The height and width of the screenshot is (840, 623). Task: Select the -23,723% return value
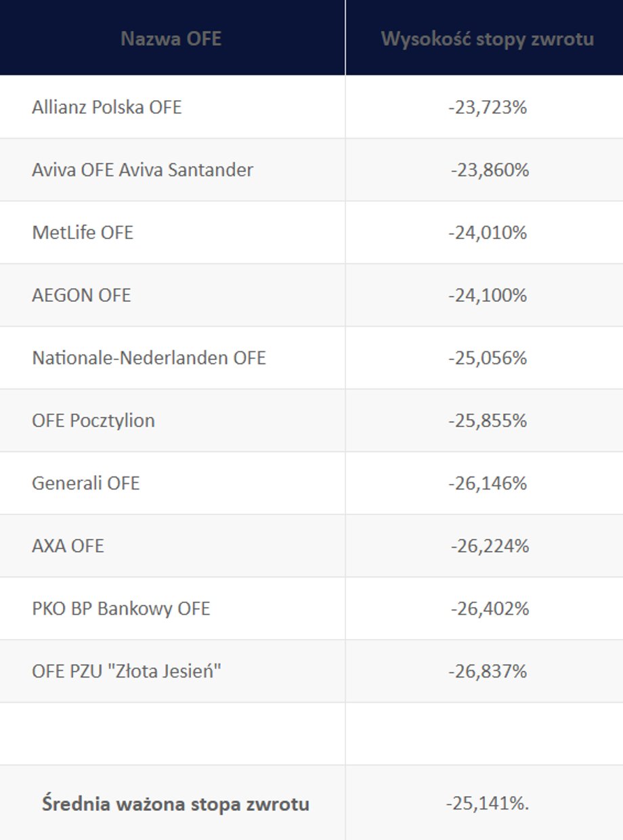488,107
